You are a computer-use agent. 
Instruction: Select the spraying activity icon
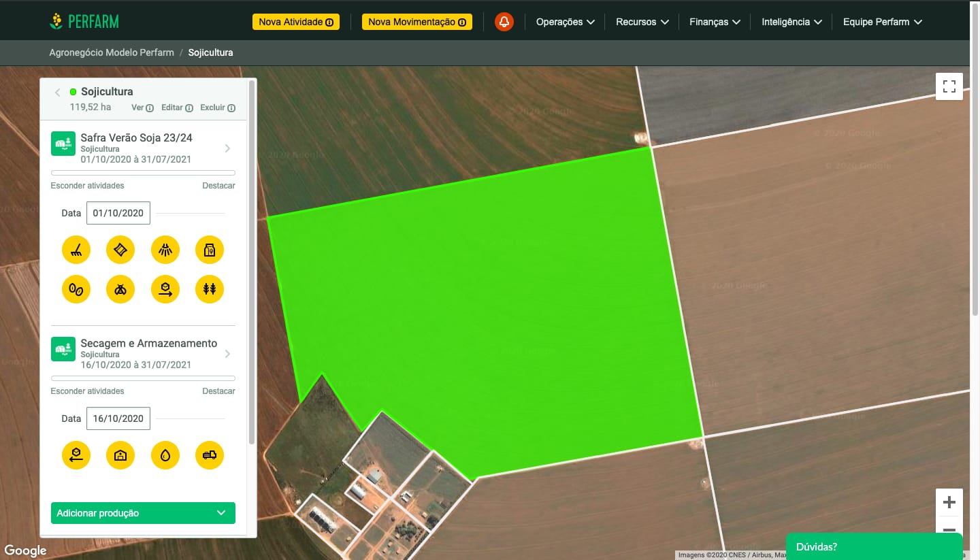[165, 250]
